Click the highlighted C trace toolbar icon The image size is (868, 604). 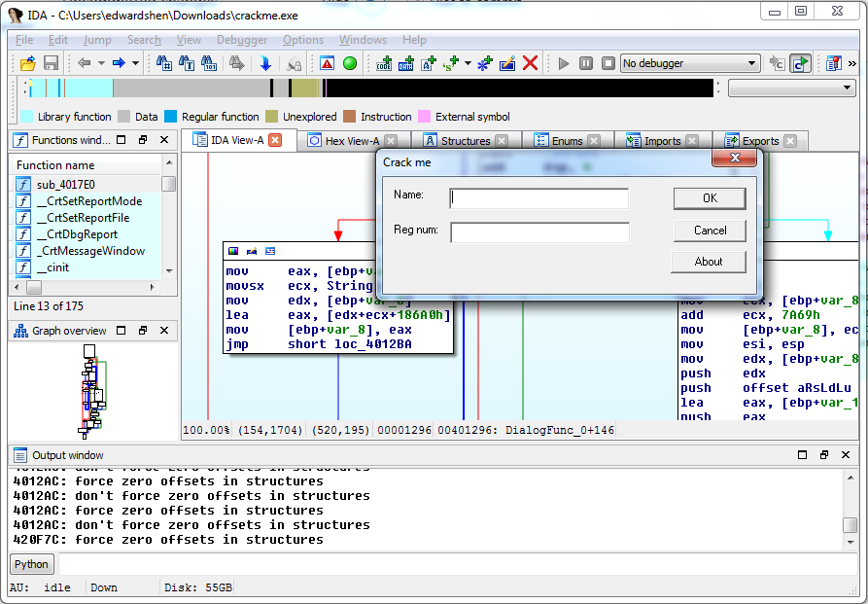[x=800, y=63]
